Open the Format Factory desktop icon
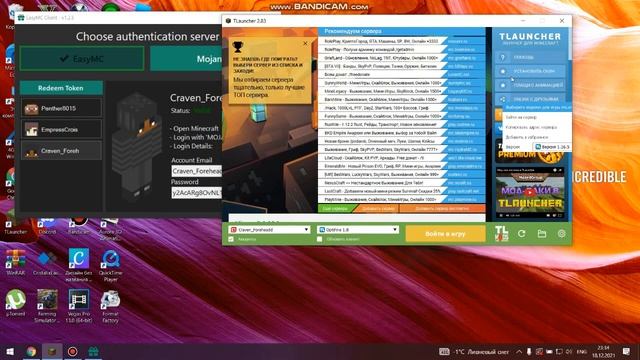Image resolution: width=640 pixels, height=360 pixels. click(x=111, y=306)
